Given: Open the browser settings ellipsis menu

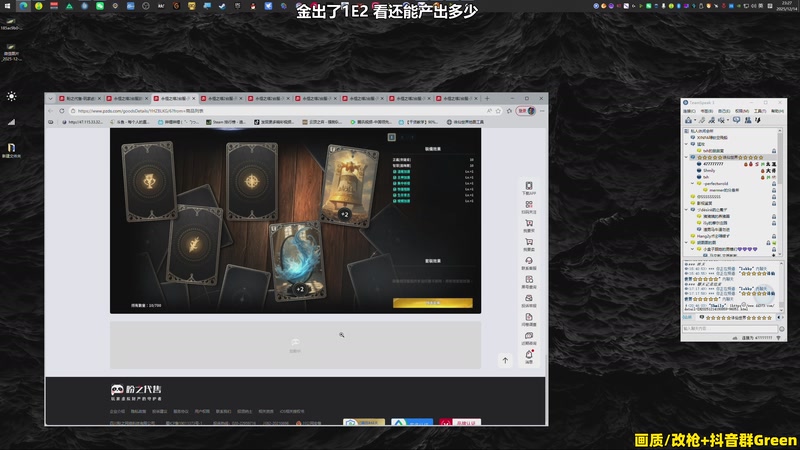Looking at the screenshot, I should coord(542,111).
